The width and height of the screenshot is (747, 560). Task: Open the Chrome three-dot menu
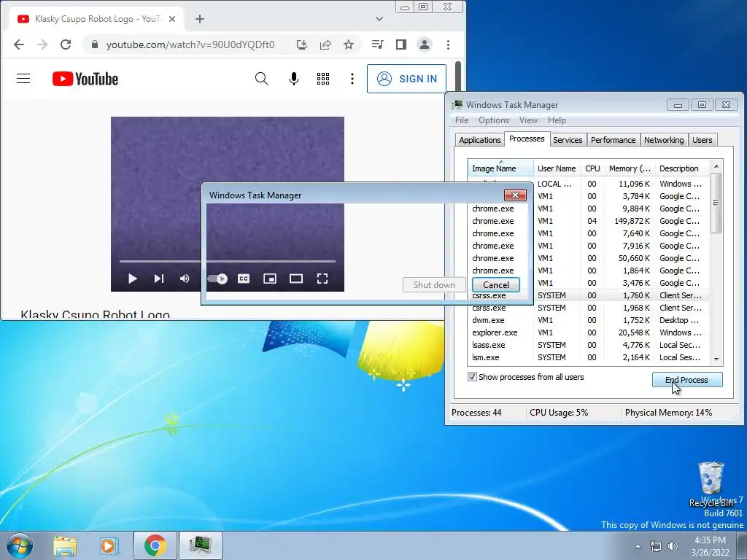(x=449, y=44)
